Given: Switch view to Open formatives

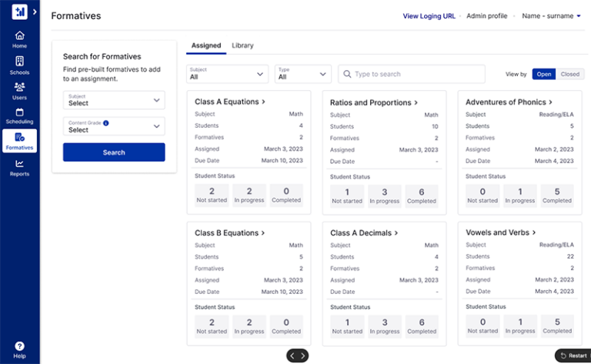Looking at the screenshot, I should click(544, 75).
